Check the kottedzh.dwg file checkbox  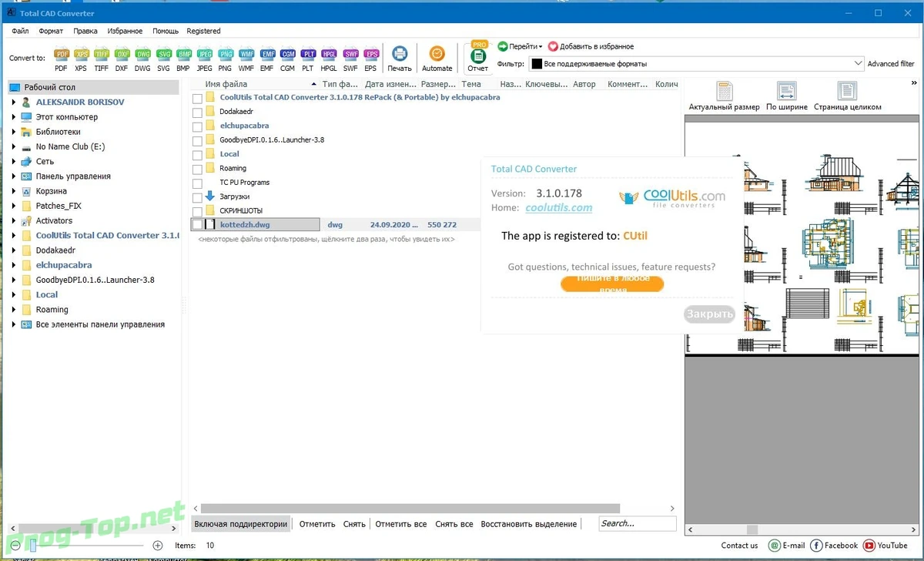point(198,225)
